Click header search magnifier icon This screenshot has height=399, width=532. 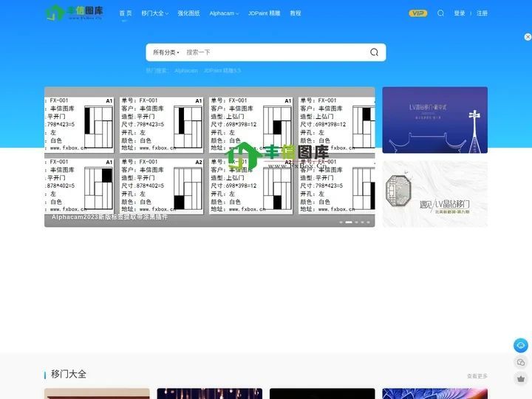pyautogui.click(x=440, y=13)
